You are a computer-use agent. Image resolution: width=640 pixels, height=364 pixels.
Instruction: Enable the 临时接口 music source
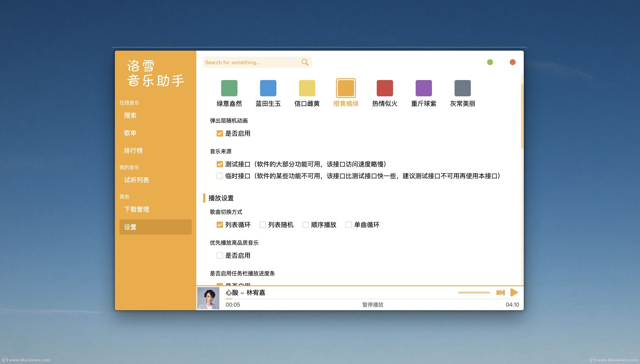pyautogui.click(x=220, y=176)
